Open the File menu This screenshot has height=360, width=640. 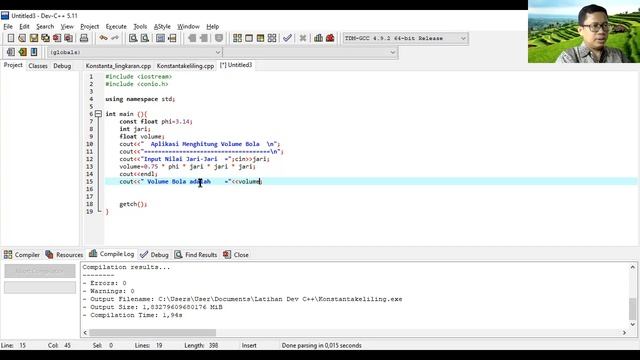click(8, 27)
